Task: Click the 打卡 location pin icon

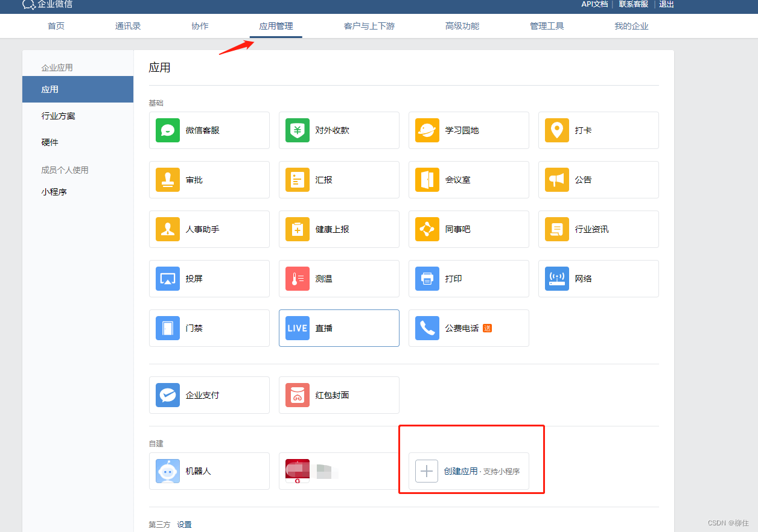Action: click(557, 130)
